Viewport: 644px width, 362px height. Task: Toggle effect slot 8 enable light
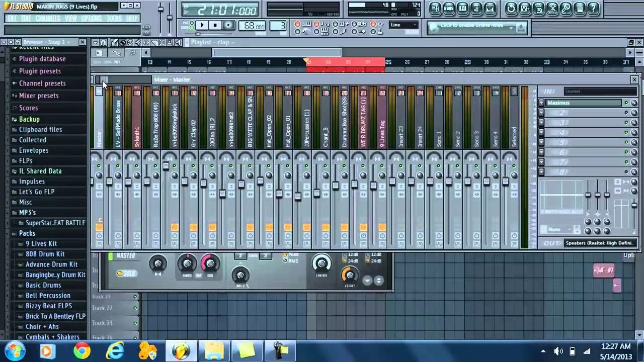[626, 172]
